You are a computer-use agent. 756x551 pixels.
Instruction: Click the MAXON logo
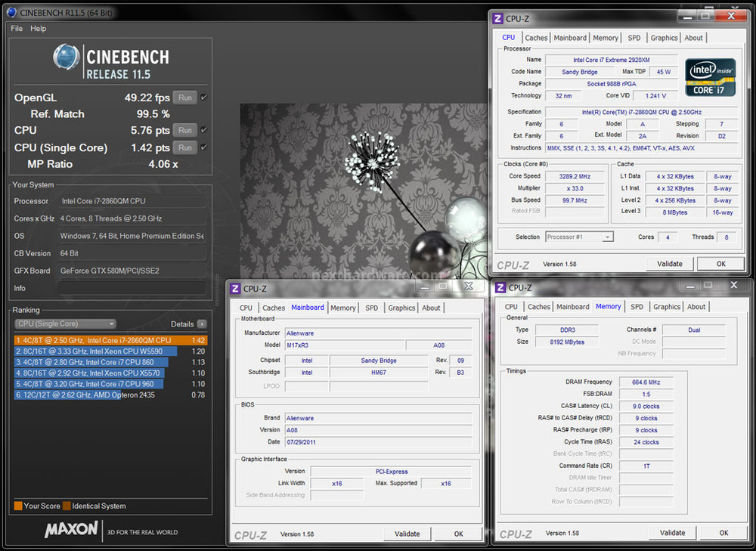pos(71,529)
